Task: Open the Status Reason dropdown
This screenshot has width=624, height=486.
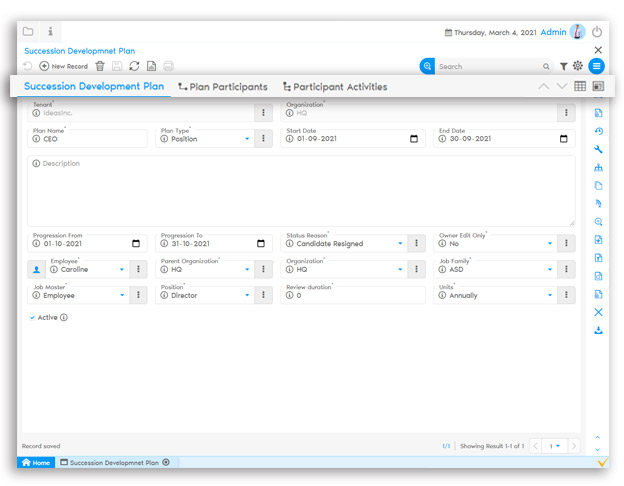Action: (x=400, y=243)
